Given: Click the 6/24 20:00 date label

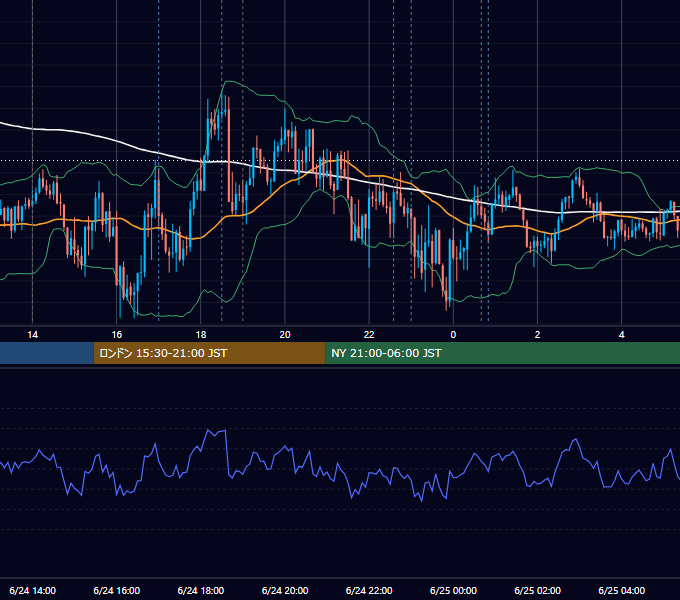Looking at the screenshot, I should (x=285, y=590).
